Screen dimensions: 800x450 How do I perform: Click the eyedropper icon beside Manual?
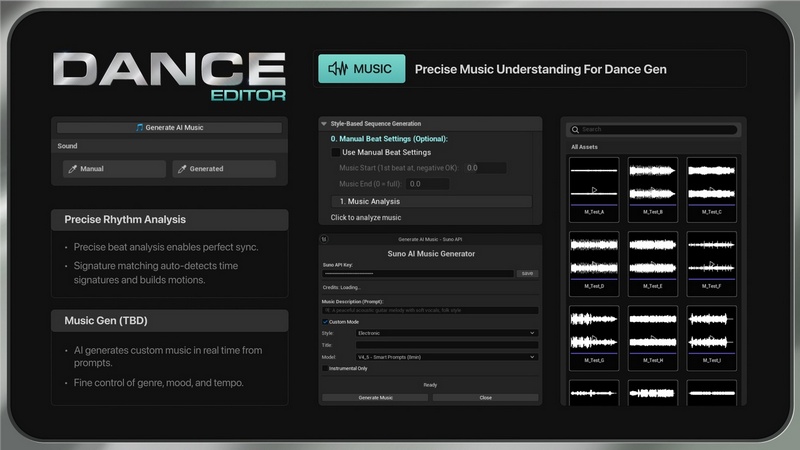73,169
